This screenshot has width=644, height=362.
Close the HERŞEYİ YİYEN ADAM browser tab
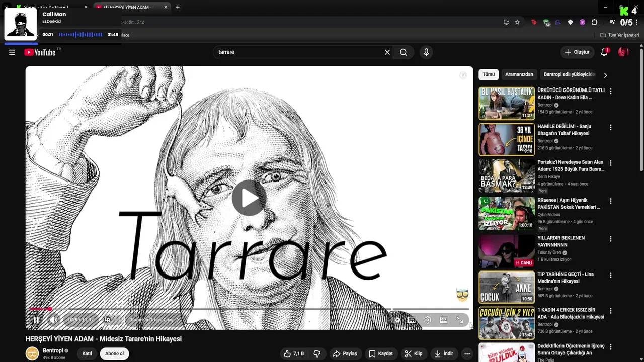tap(166, 7)
